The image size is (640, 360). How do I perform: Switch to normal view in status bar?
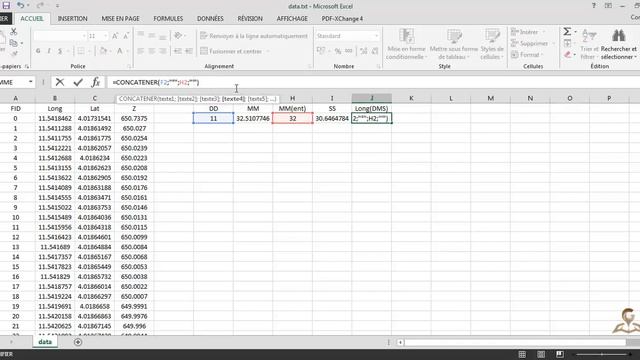click(x=522, y=354)
